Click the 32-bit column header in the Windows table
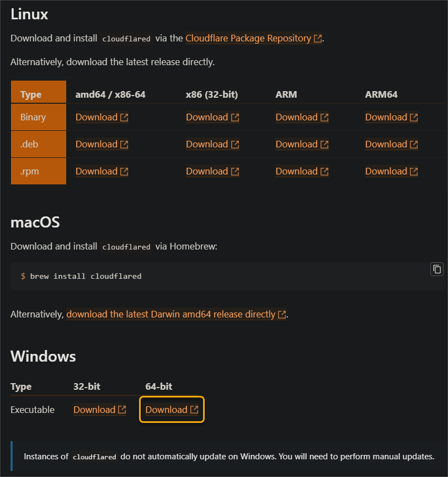Screen dimensions: 448x477 [x=87, y=386]
